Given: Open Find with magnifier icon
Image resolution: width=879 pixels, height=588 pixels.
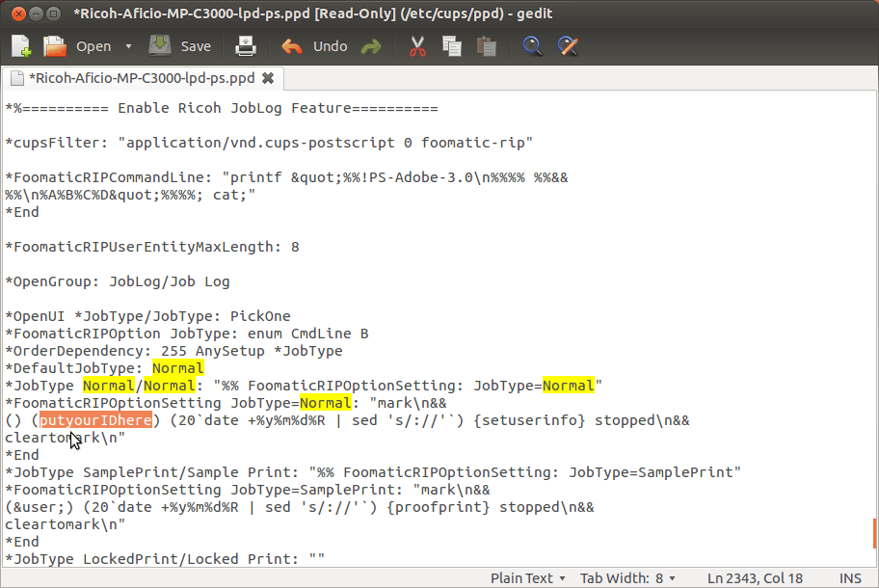Looking at the screenshot, I should pos(533,46).
